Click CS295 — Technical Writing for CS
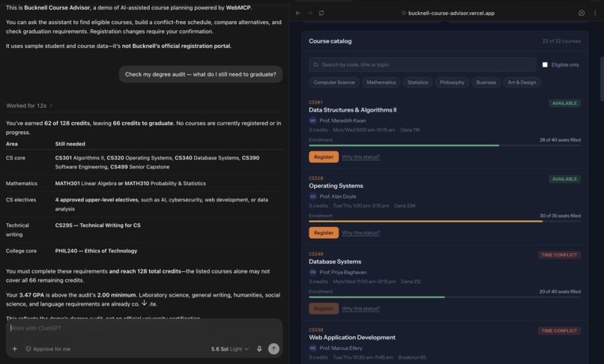The height and width of the screenshot is (364, 604). pos(98,225)
